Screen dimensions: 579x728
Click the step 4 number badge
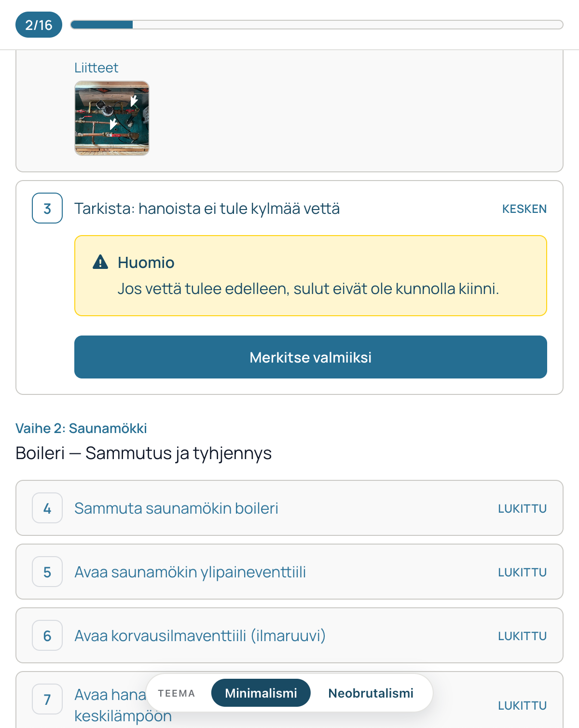coord(47,508)
